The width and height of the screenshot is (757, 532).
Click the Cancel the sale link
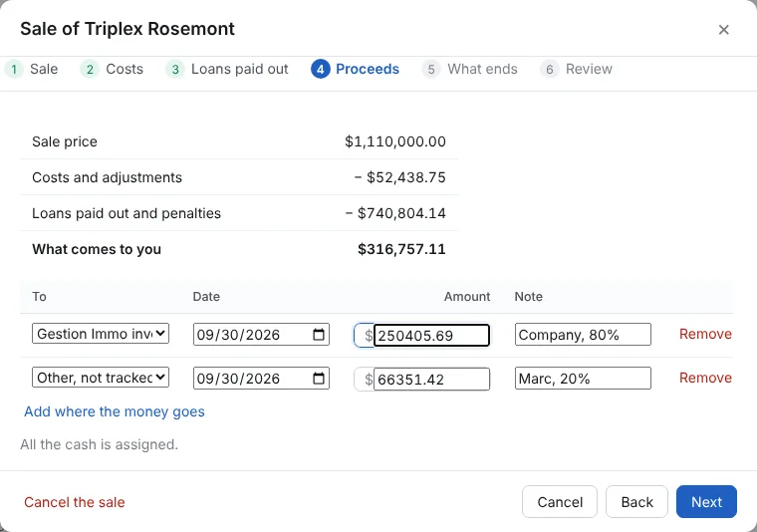(75, 502)
